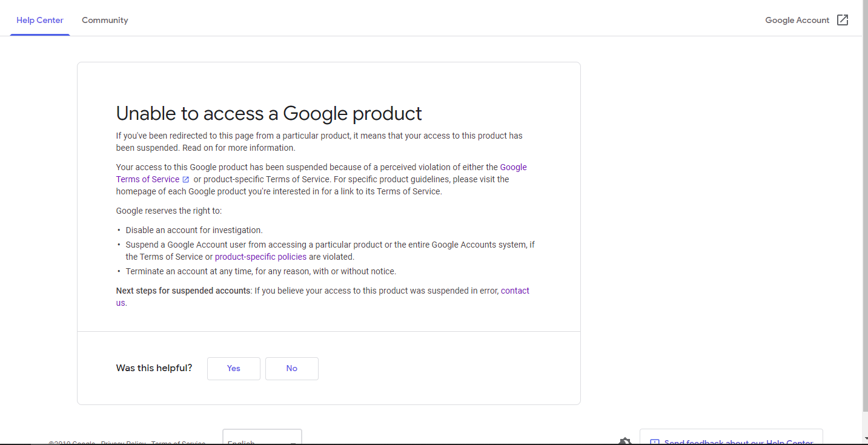
Task: Click Yes under Was this helpful
Action: [233, 368]
